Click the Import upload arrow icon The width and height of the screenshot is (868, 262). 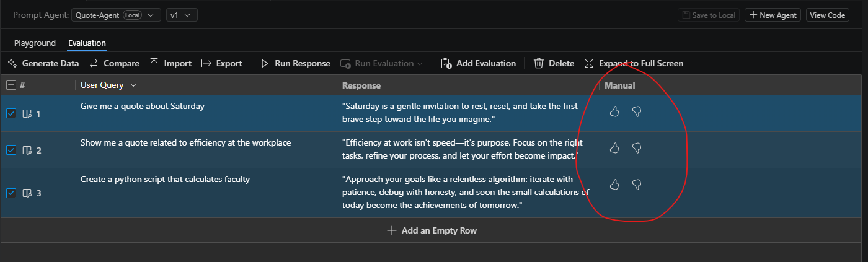154,63
